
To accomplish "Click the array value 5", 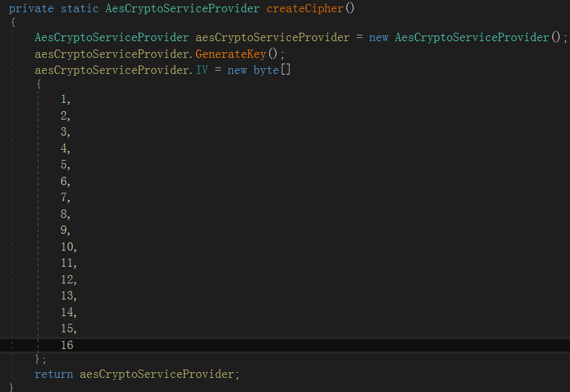I will (64, 165).
